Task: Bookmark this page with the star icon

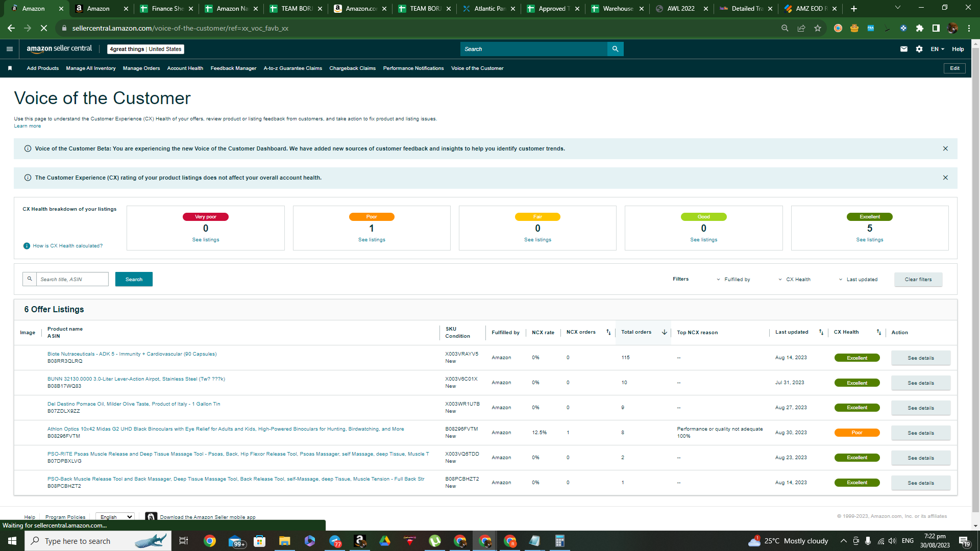Action: click(x=818, y=28)
